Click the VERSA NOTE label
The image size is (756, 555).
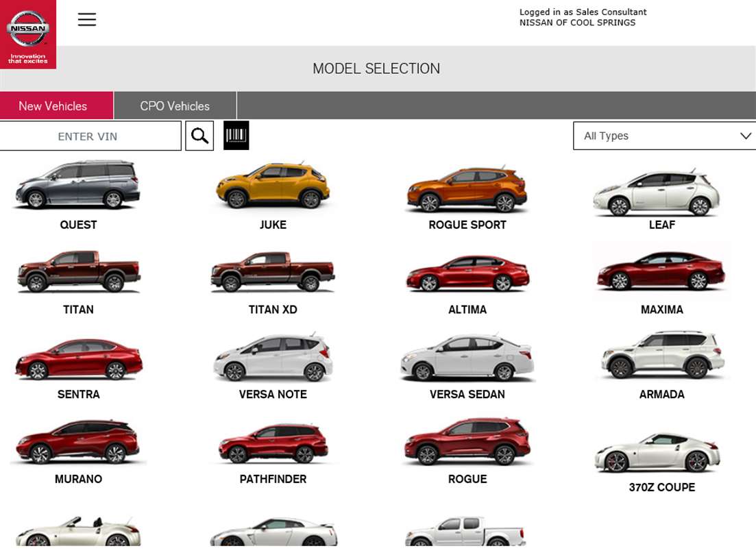coord(273,395)
